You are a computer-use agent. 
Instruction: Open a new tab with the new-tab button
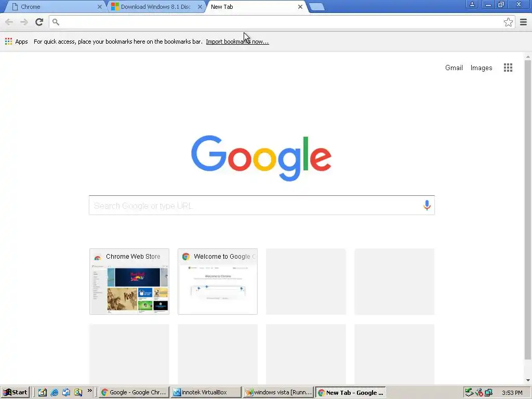[x=317, y=7]
